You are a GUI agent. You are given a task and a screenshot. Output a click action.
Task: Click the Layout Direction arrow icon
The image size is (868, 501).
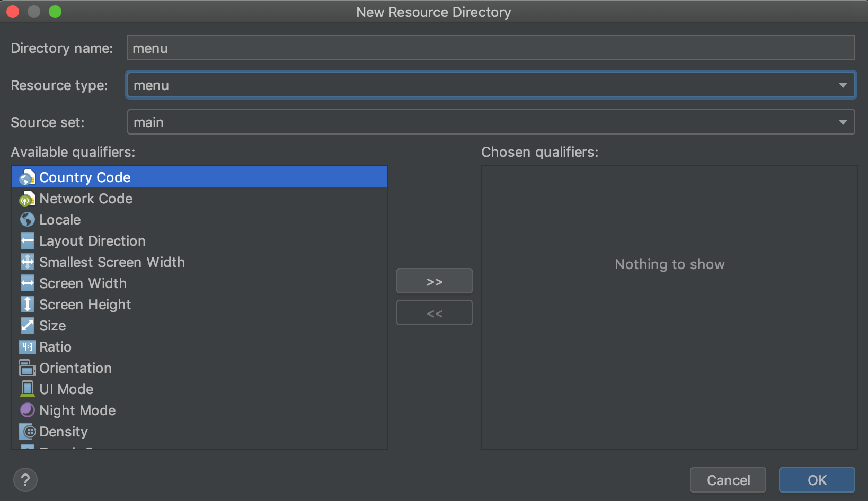[x=27, y=241]
